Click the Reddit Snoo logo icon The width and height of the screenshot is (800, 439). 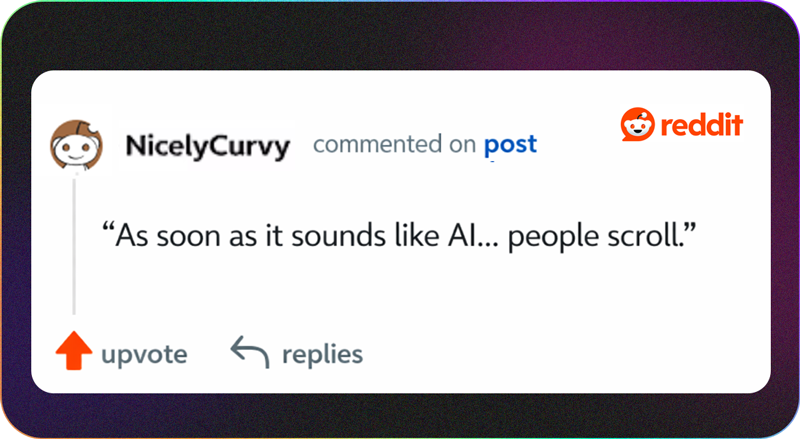[637, 127]
